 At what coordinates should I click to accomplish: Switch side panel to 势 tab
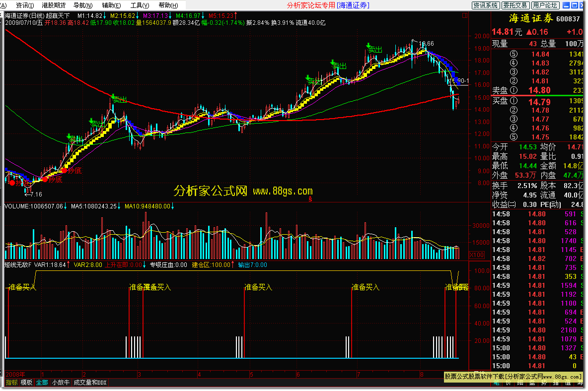[544, 383]
